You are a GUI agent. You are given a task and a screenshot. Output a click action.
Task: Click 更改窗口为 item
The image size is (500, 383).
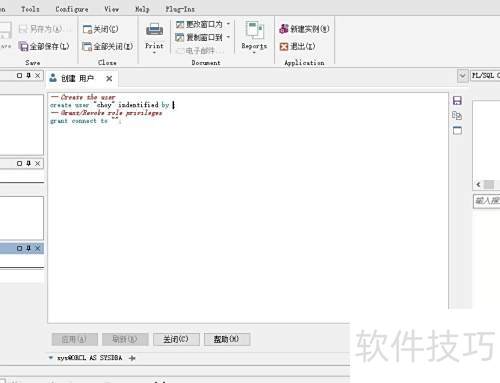(199, 24)
